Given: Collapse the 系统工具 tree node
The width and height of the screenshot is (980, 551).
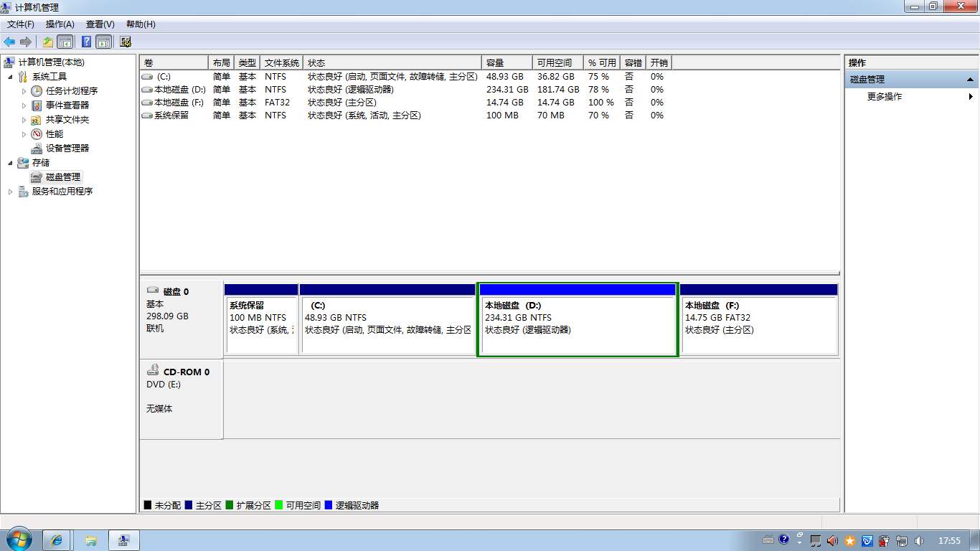Looking at the screenshot, I should 10,77.
